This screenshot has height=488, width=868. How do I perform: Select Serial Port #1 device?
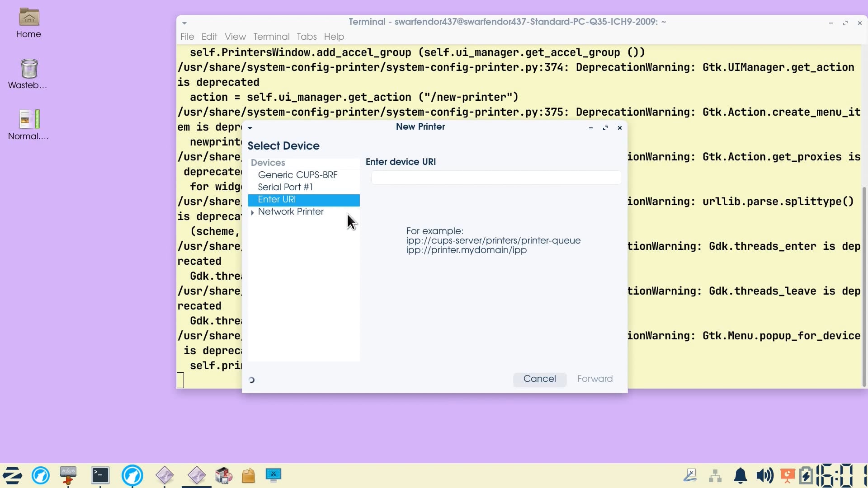coord(285,187)
